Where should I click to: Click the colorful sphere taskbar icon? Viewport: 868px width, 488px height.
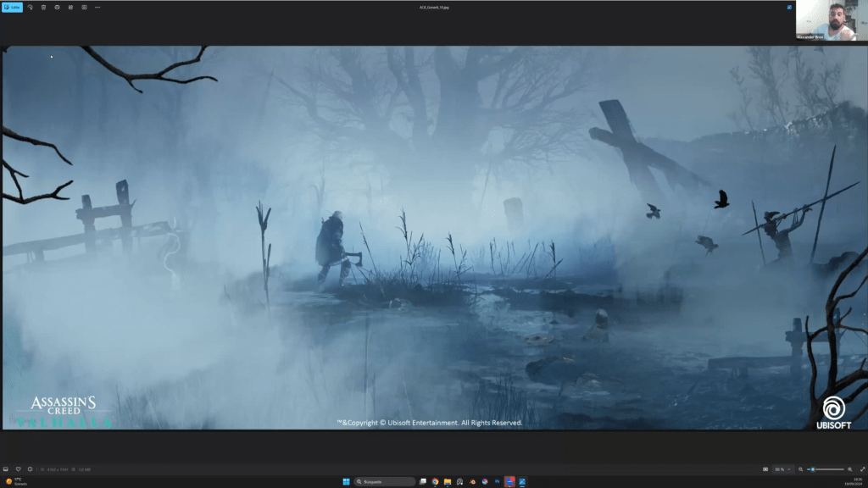[484, 481]
